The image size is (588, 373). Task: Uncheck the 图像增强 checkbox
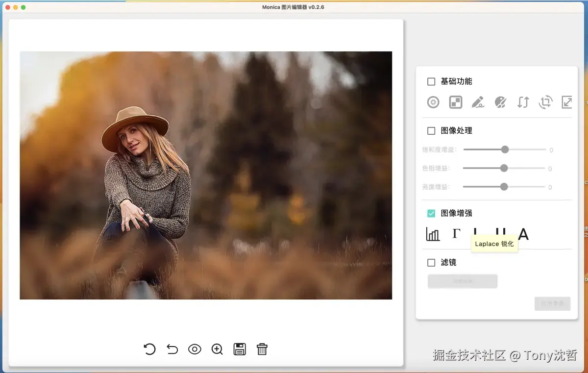(x=431, y=213)
